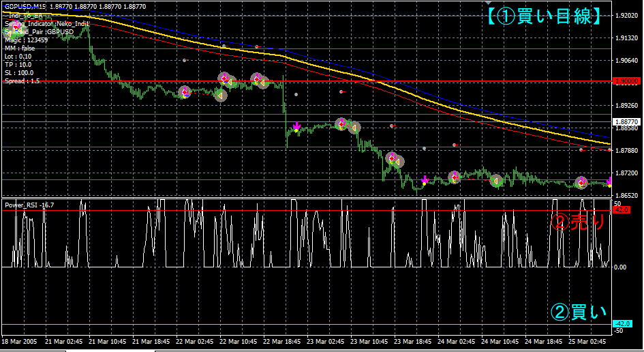Click the Magic : 123459 text

pos(27,40)
